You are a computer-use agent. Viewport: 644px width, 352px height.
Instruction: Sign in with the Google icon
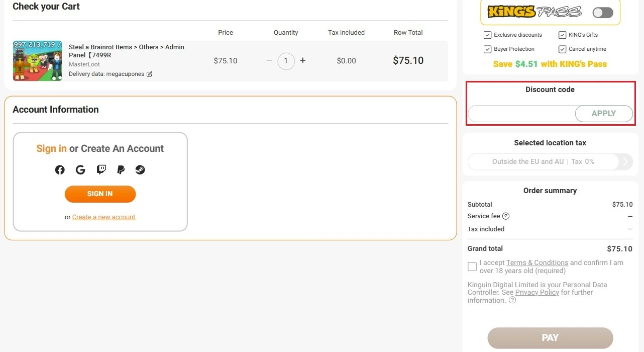click(80, 170)
